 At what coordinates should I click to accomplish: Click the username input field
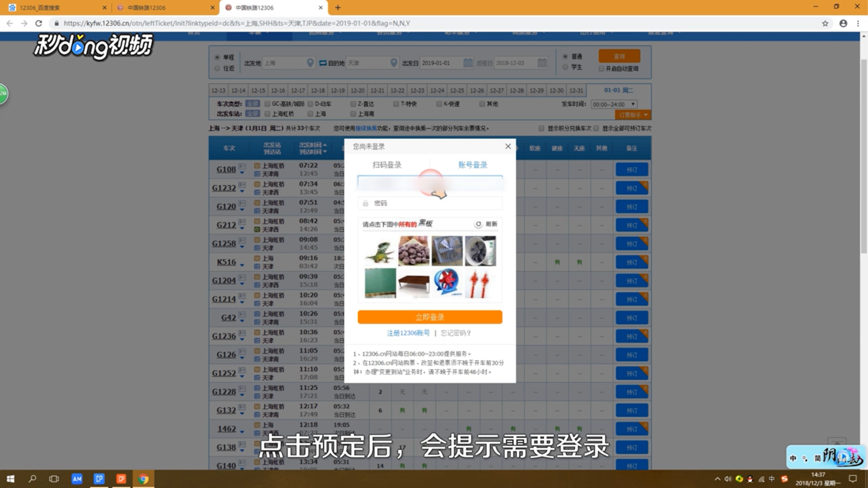point(430,182)
